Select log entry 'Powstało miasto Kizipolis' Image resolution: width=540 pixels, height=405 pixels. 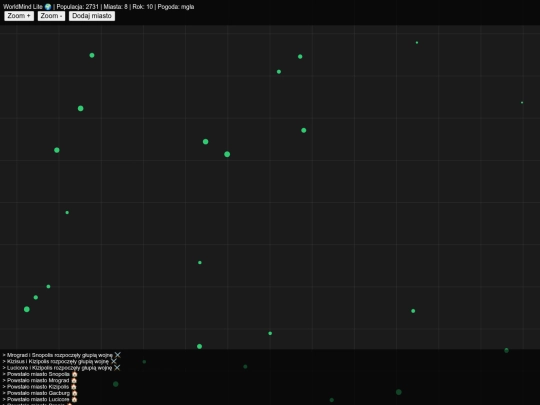tap(38, 387)
